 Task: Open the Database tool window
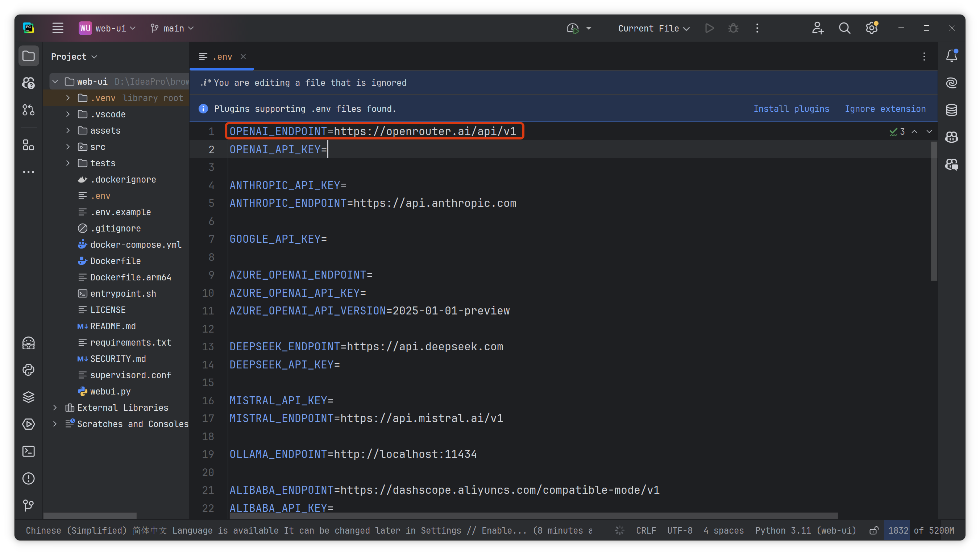pos(951,110)
